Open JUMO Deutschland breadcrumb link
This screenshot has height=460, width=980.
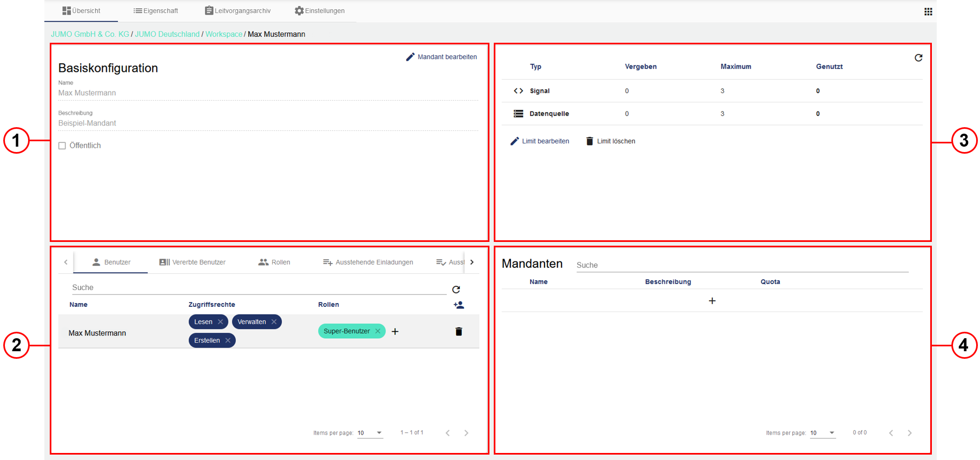pos(167,34)
